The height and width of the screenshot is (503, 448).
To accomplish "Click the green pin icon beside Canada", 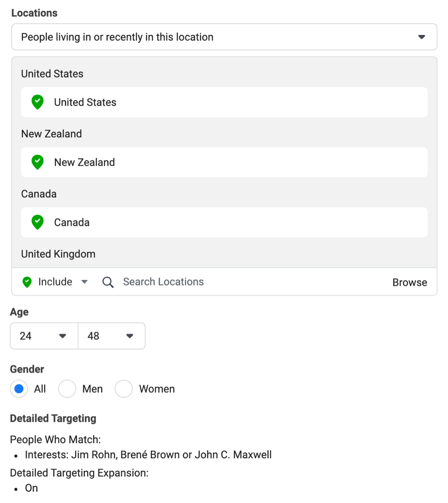I will coord(38,222).
